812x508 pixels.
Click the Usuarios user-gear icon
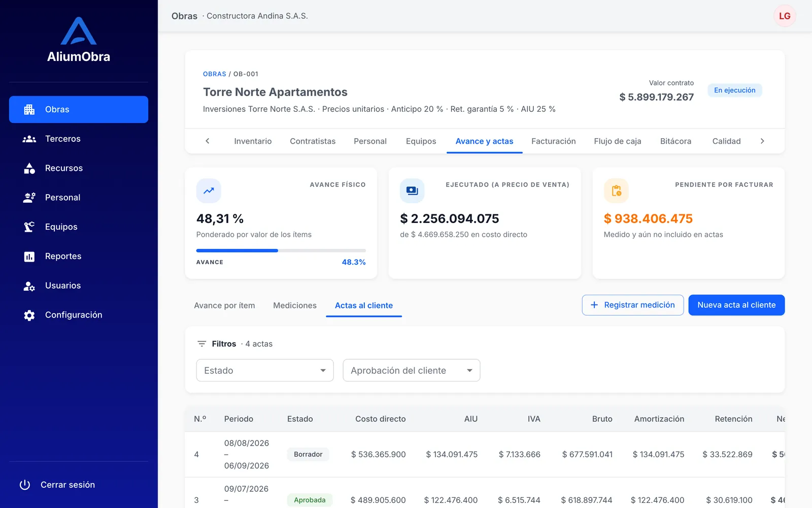point(29,286)
